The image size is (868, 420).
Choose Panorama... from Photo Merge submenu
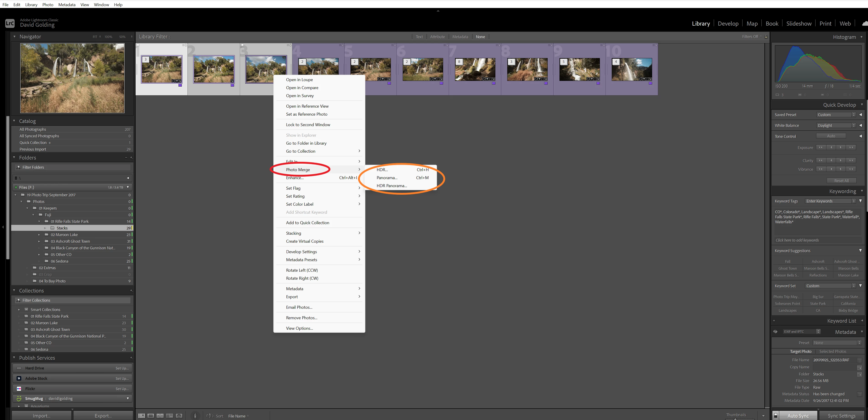coord(387,178)
